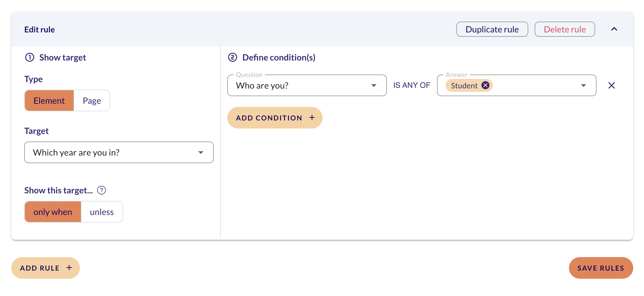Open the Question dropdown arrow

[374, 85]
